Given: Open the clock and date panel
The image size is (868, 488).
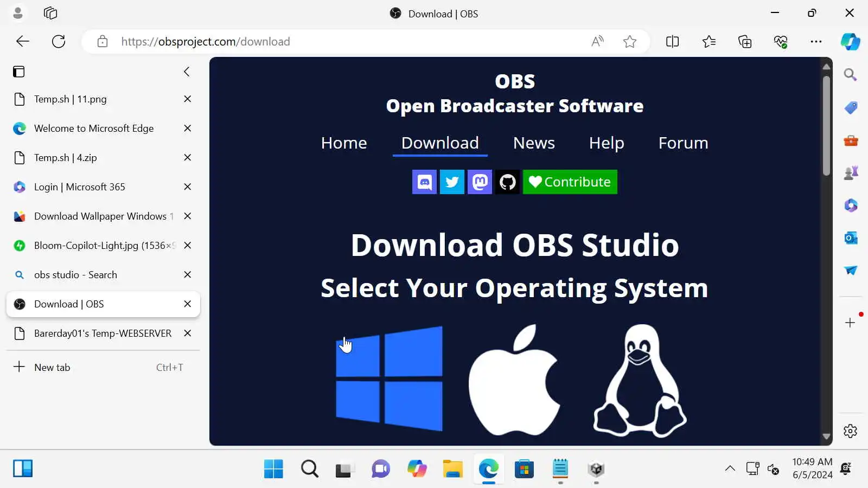Looking at the screenshot, I should pyautogui.click(x=812, y=468).
